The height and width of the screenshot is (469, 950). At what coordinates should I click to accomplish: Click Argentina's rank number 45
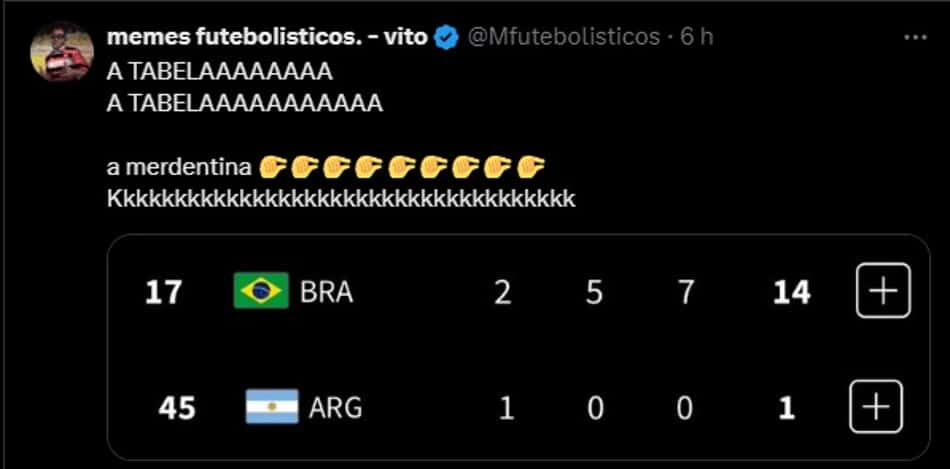point(177,408)
